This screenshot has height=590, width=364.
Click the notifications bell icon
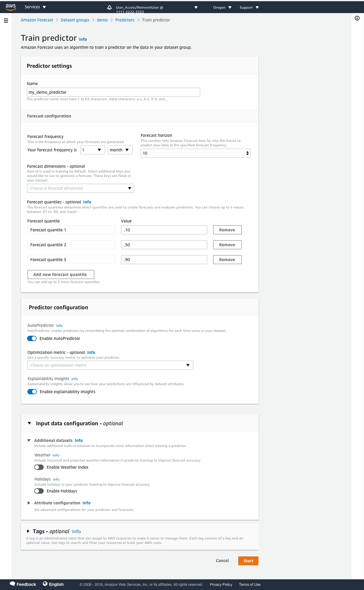click(109, 7)
